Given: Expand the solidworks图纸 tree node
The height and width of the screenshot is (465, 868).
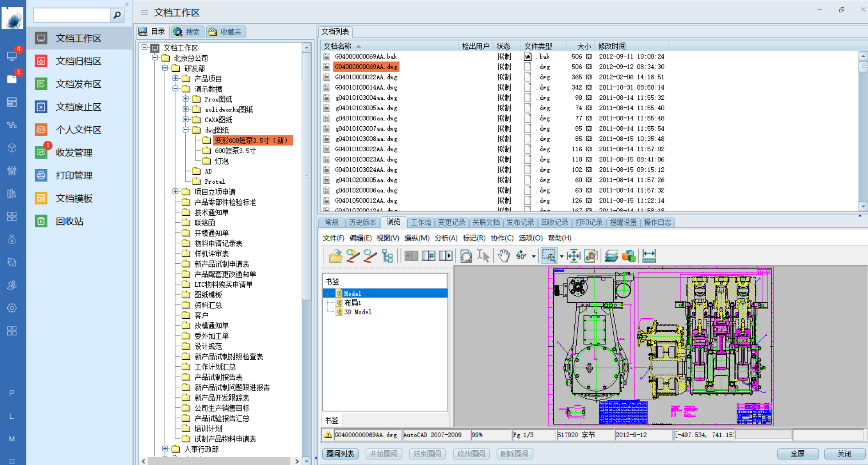Looking at the screenshot, I should click(186, 109).
